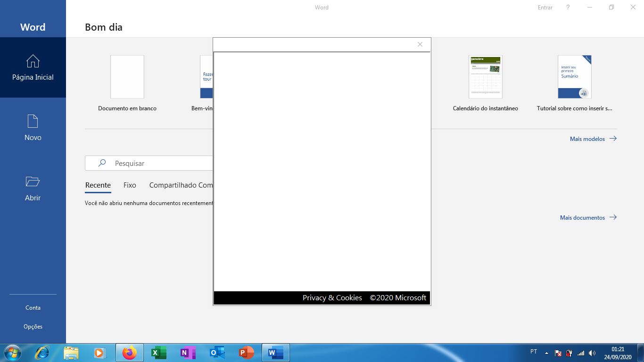
Task: Open the Windows Start menu
Action: (12, 353)
